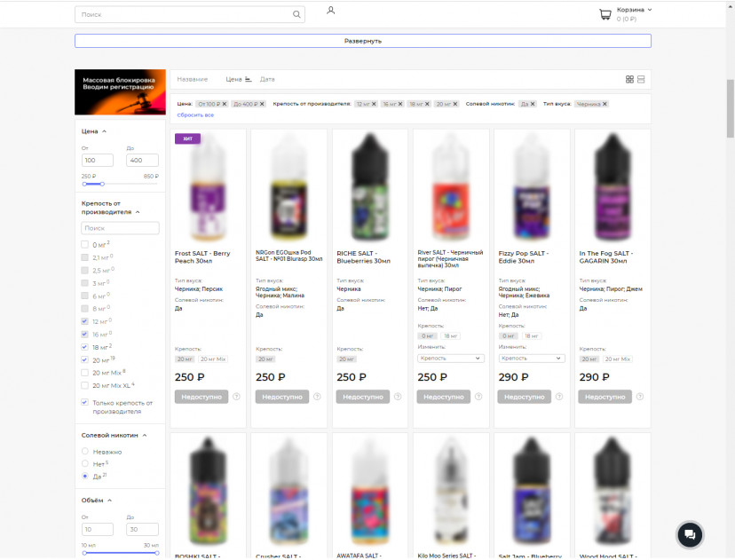735x560 pixels.
Task: Open the 'RICHE SALT - Blueberries 30мл' product link
Action: pos(363,257)
